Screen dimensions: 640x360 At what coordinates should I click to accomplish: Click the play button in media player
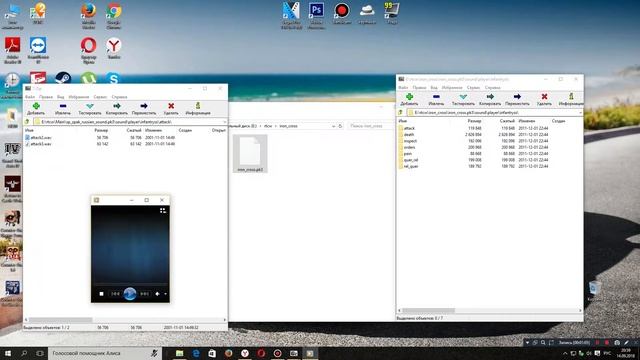click(x=130, y=294)
